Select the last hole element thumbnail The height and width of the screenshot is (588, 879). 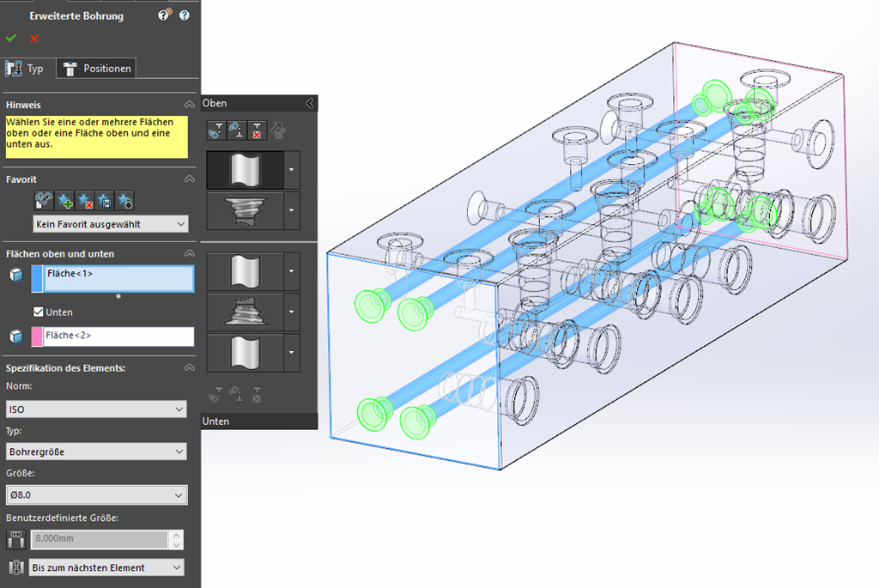[246, 353]
